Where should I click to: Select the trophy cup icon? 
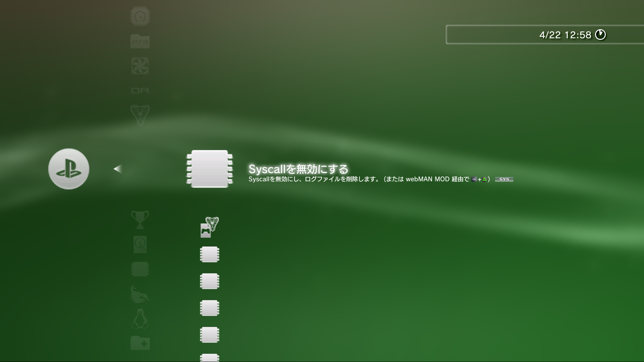[x=140, y=220]
